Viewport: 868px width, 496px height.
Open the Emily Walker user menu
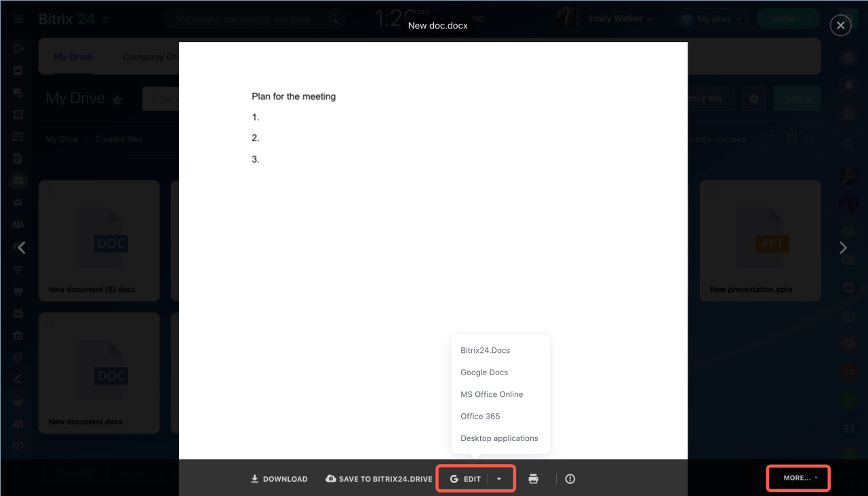tap(620, 19)
